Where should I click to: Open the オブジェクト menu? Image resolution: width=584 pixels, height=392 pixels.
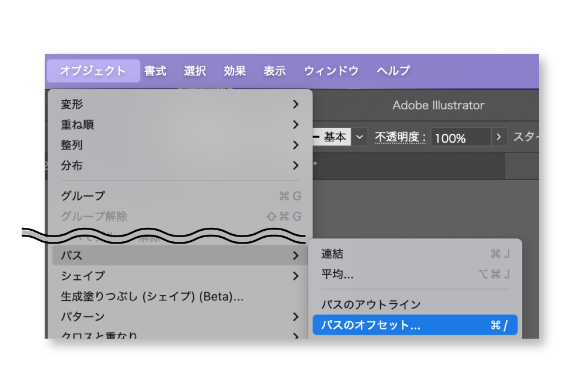pyautogui.click(x=93, y=71)
